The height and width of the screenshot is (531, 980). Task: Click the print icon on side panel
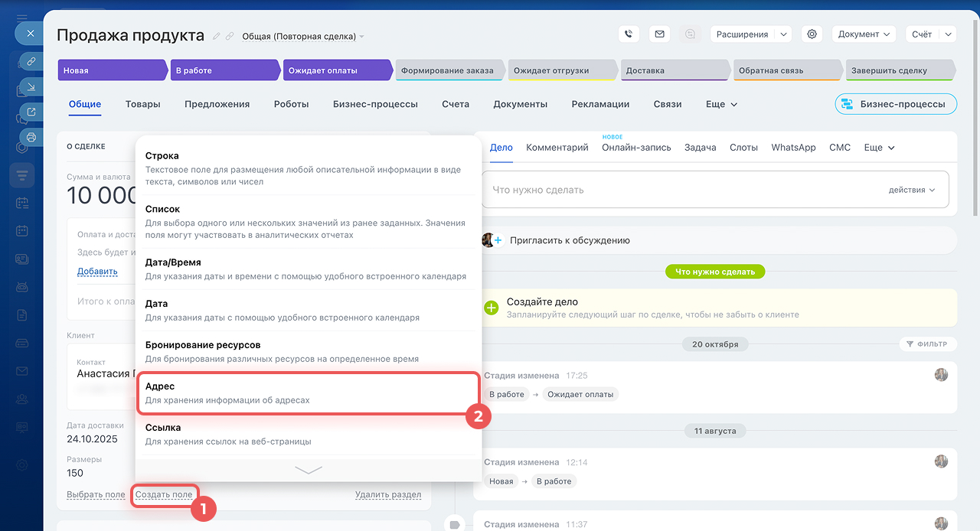(x=31, y=137)
